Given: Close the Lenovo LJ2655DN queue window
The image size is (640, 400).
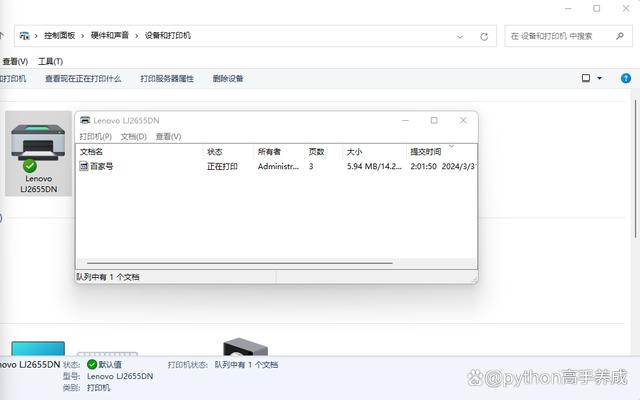Looking at the screenshot, I should point(463,120).
